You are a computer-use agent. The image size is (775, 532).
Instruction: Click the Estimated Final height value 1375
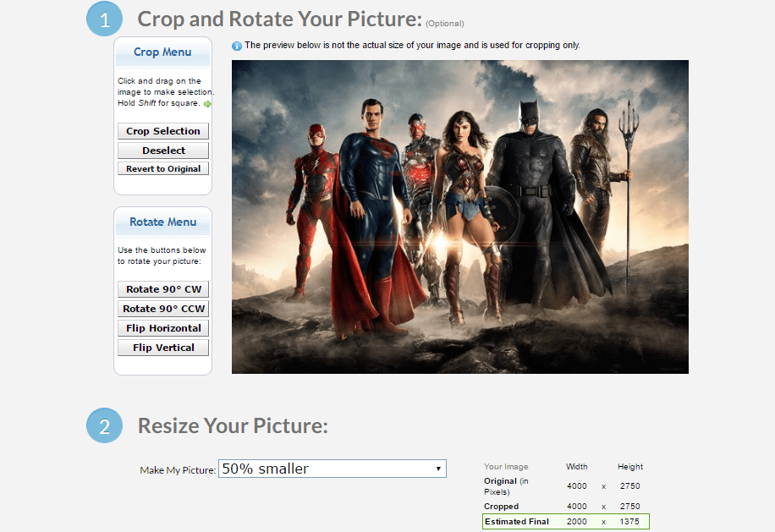(x=629, y=522)
